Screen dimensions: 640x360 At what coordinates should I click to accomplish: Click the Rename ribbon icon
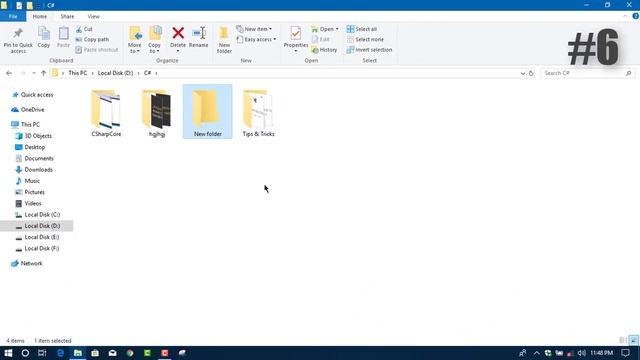tap(199, 33)
